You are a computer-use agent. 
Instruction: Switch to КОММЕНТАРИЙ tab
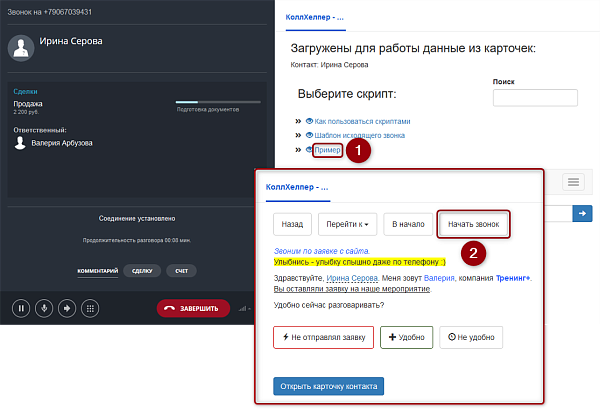coord(98,271)
